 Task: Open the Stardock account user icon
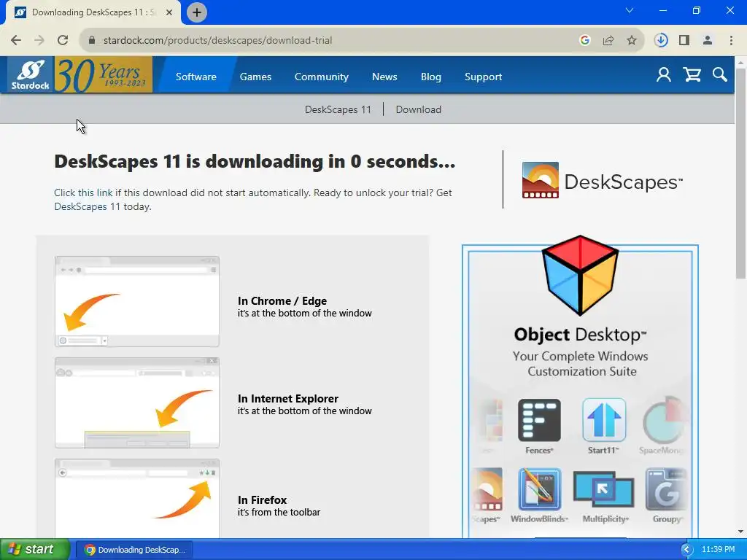(x=664, y=75)
